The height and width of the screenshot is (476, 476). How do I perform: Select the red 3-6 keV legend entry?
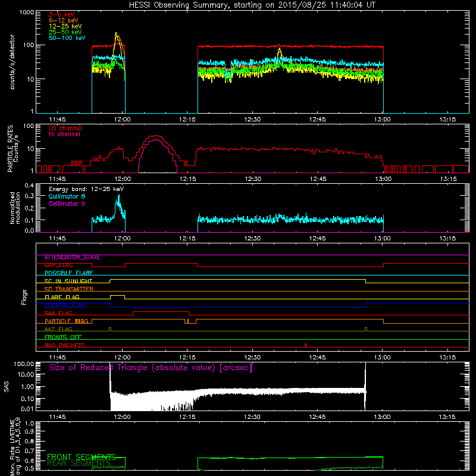coord(62,14)
